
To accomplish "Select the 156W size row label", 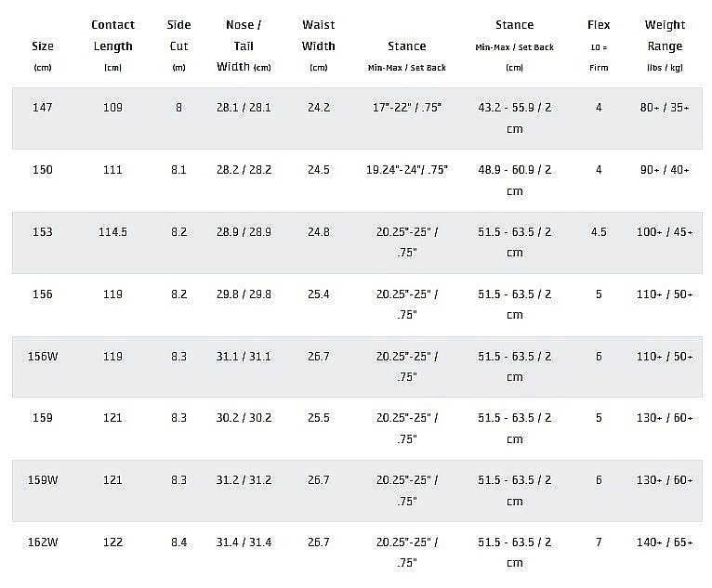I will (x=42, y=356).
